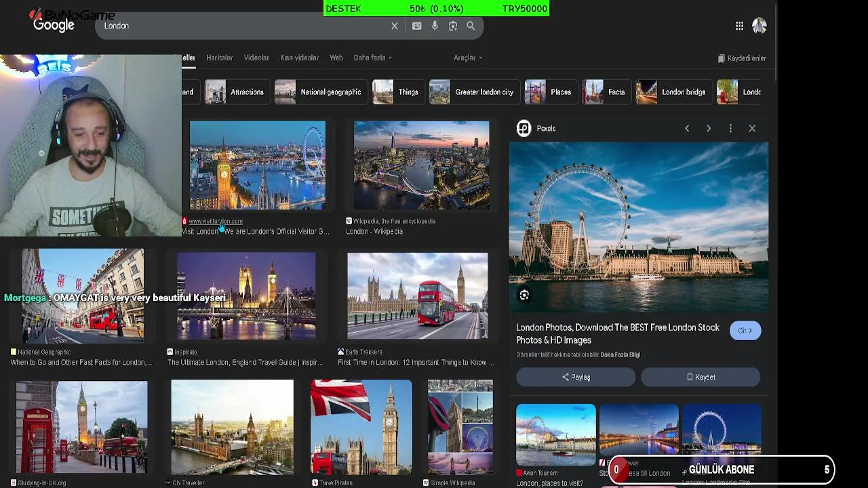Show previous image with left arrow in preview panel

(x=687, y=128)
